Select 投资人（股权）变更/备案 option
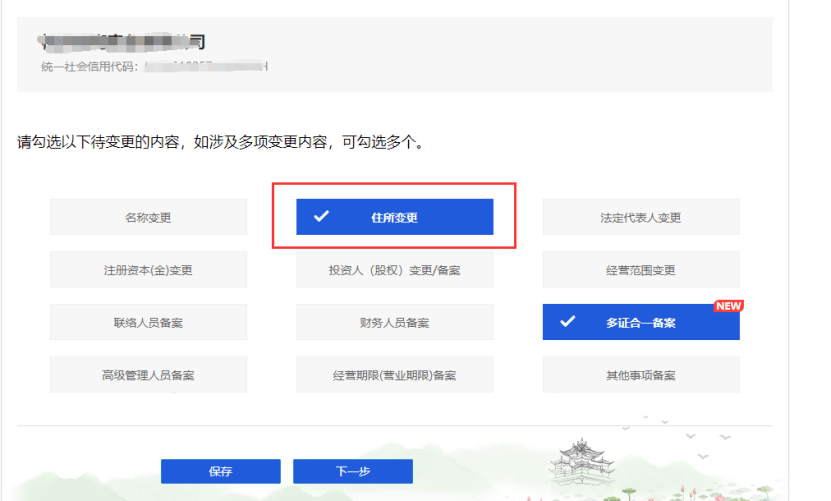The image size is (831, 501). (x=395, y=269)
